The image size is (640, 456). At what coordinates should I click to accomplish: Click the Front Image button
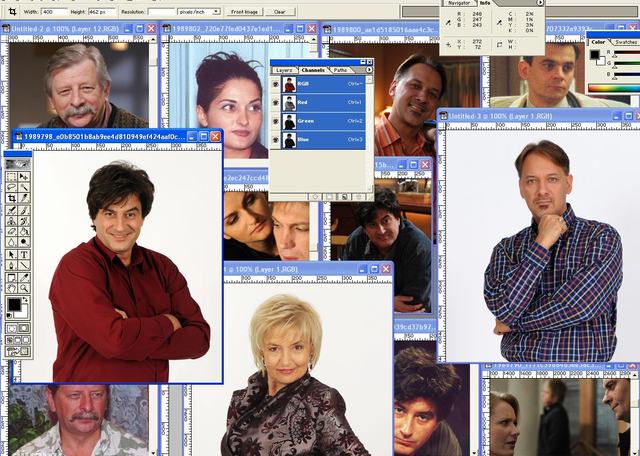tap(244, 11)
